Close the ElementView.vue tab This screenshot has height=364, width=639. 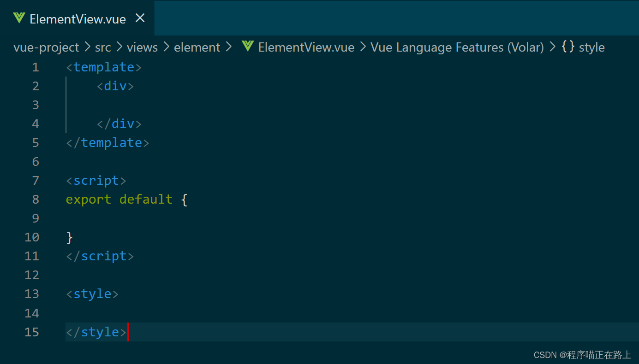click(140, 18)
